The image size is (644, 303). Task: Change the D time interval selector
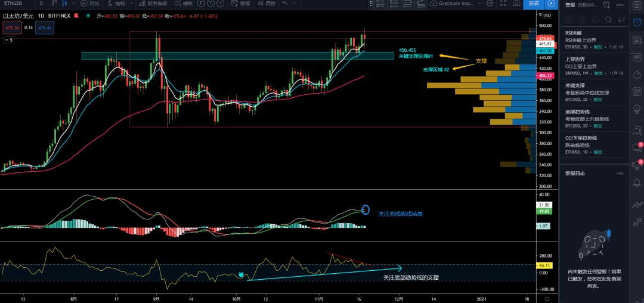42,4
